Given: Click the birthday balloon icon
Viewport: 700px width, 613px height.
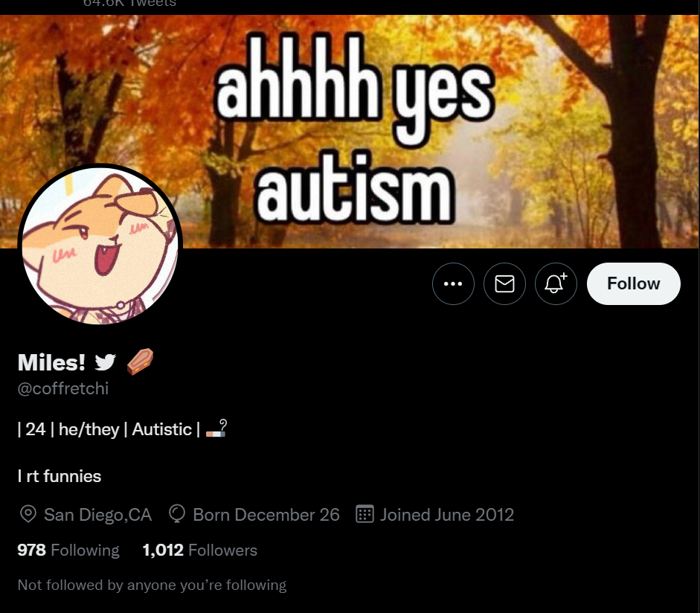Looking at the screenshot, I should (x=177, y=514).
